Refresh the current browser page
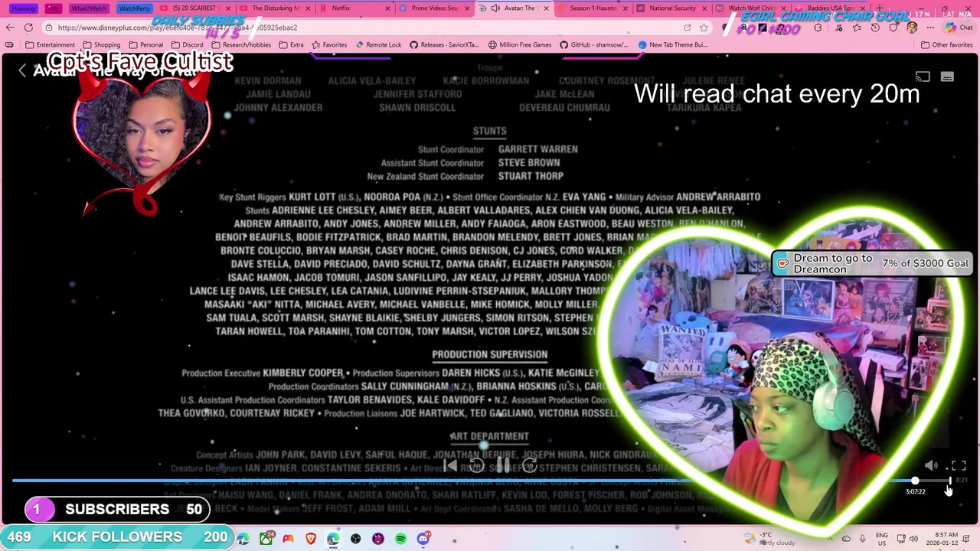The height and width of the screenshot is (551, 980). click(28, 28)
